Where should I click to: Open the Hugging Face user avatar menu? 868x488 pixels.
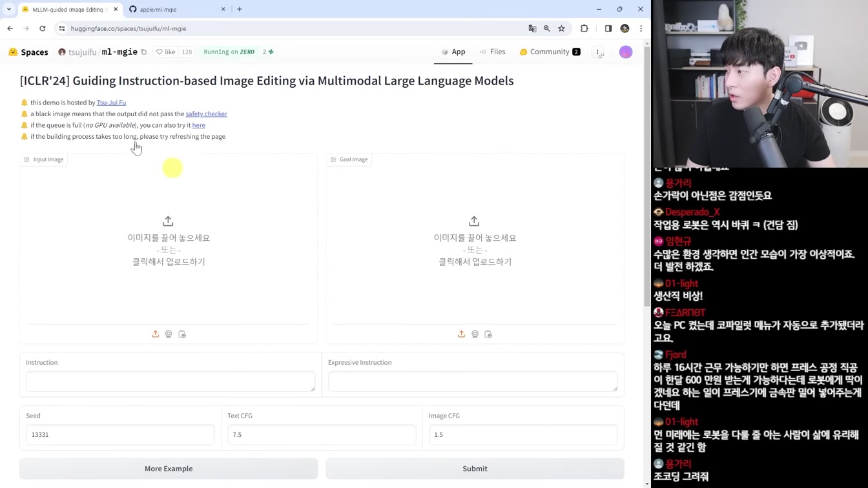[x=626, y=52]
